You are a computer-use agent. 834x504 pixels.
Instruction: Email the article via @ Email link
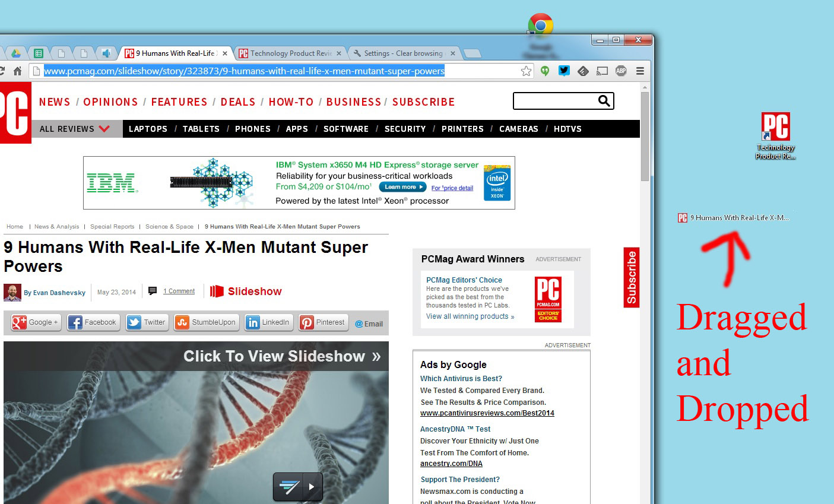369,324
